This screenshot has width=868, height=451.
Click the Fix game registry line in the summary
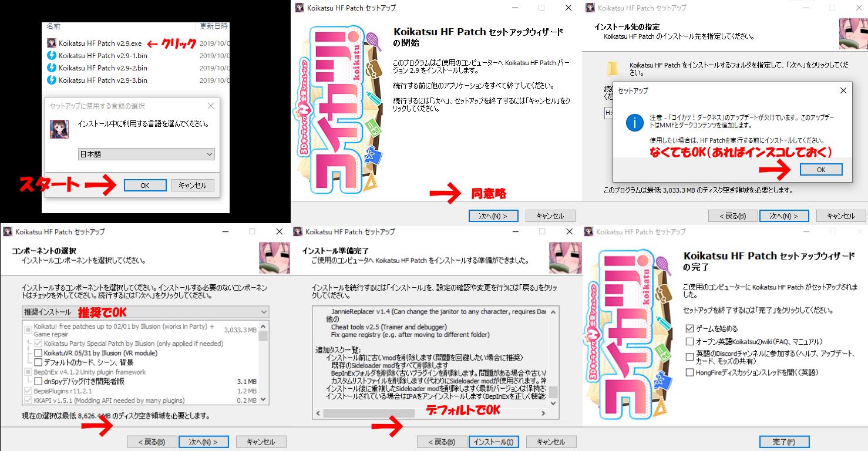coord(410,335)
